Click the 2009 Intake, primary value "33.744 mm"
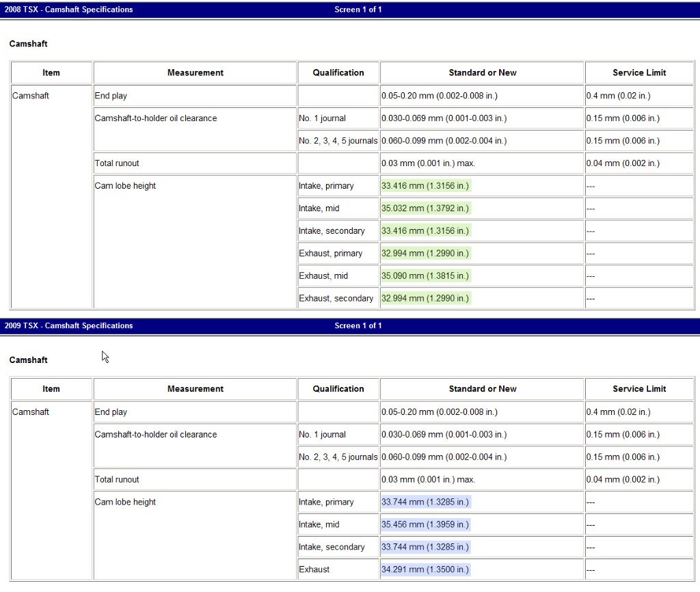 pos(425,502)
